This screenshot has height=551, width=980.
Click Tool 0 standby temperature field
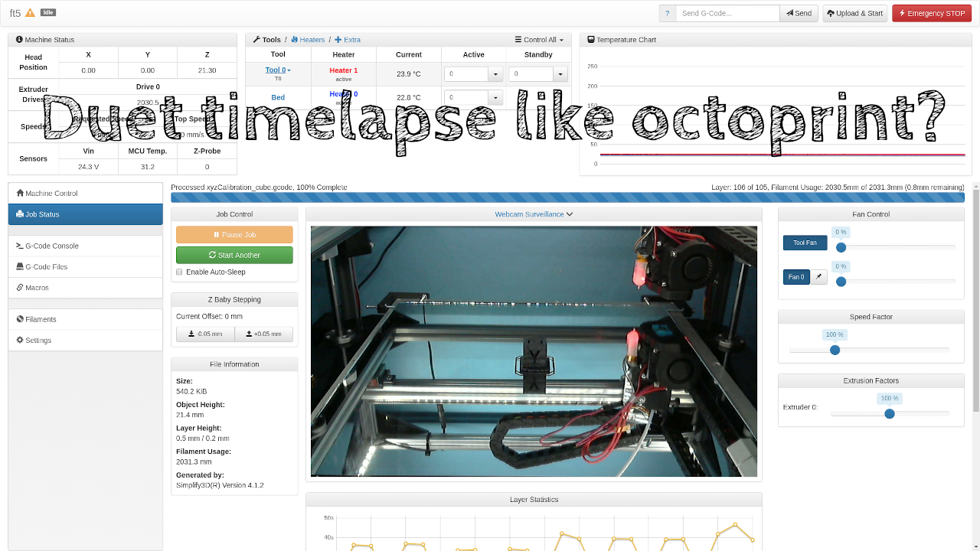pos(531,74)
